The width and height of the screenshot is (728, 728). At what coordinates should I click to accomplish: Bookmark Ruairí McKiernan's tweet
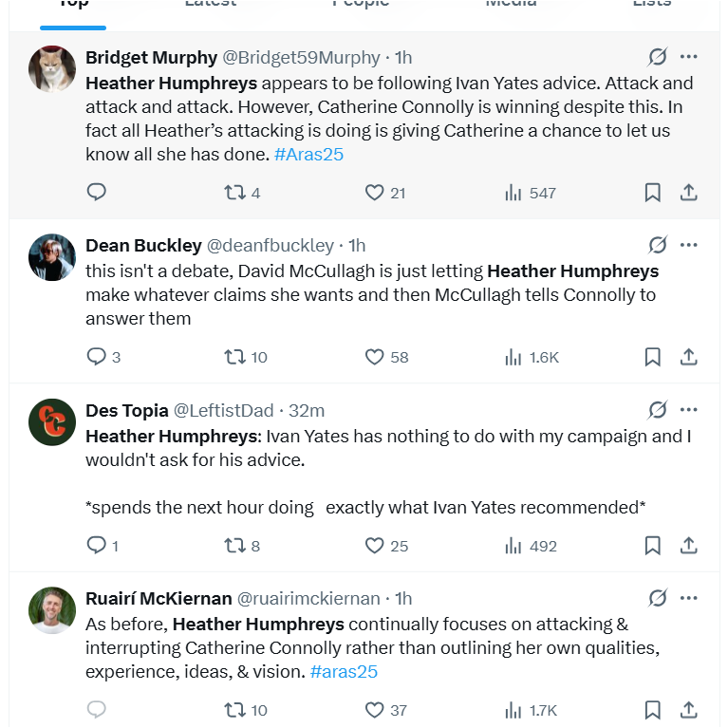[x=653, y=710]
